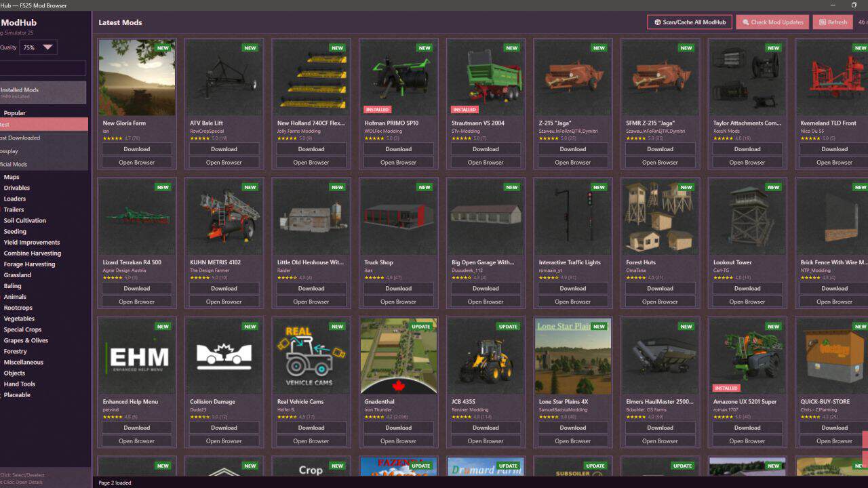
Task: Open the Seeding category
Action: coord(15,231)
